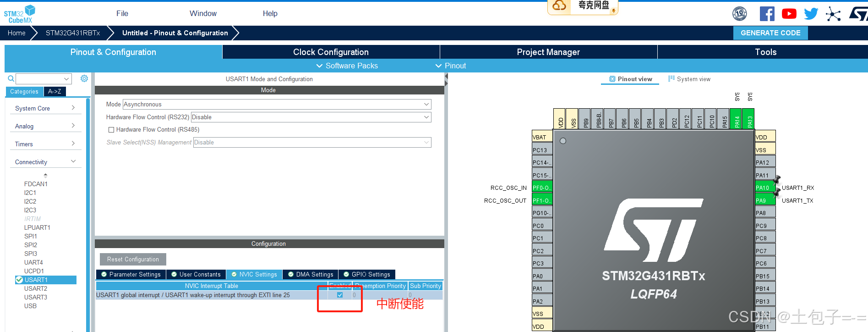
Task: Open the Mode Asynchronous dropdown
Action: pos(277,105)
